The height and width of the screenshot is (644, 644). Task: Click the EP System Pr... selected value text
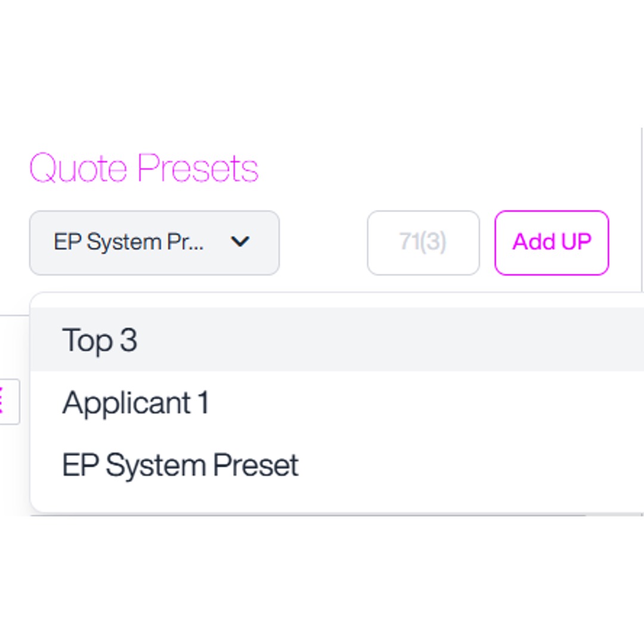pos(129,242)
